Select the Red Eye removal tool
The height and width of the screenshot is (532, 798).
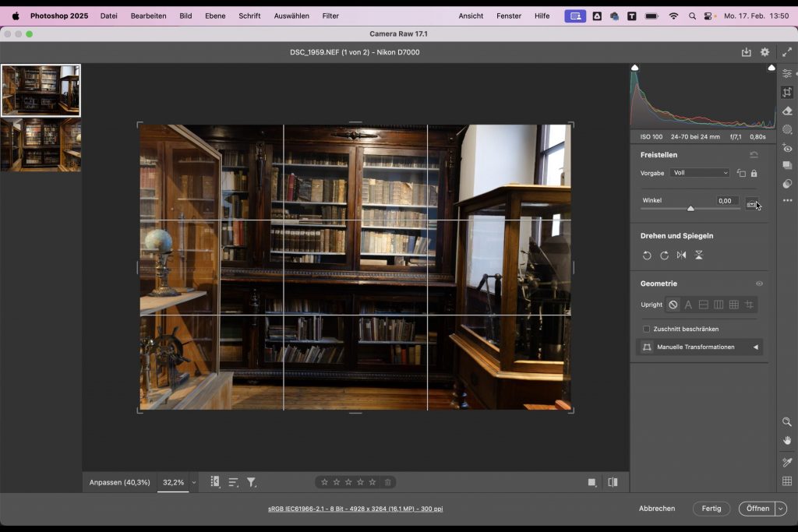[x=787, y=148]
